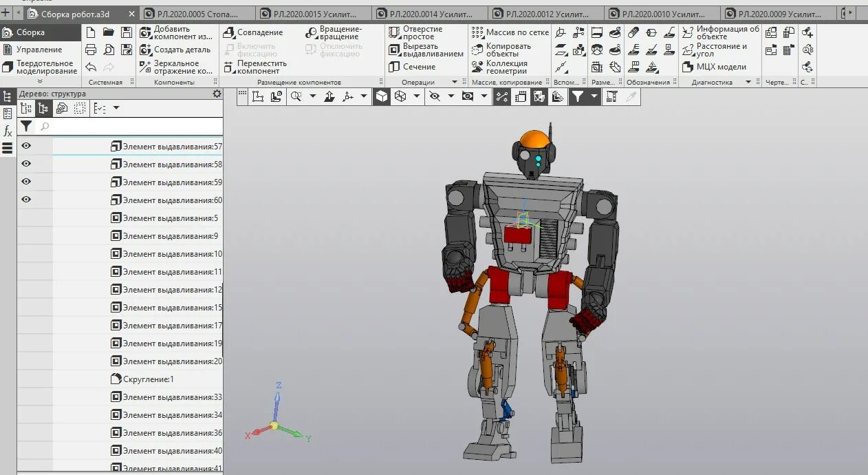Viewport: 868px width, 475px height.
Task: Select Зеркальное отражение компонентов tool
Action: click(x=176, y=67)
